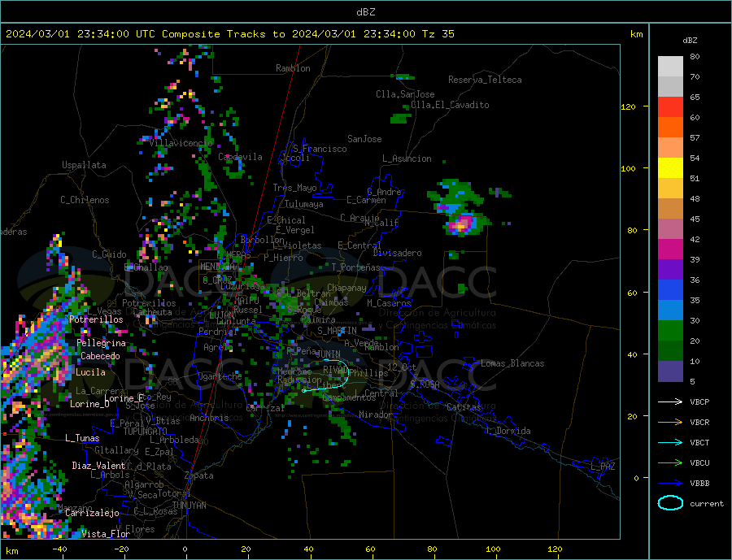Click the SanJose place label
The image size is (732, 560).
pos(364,139)
